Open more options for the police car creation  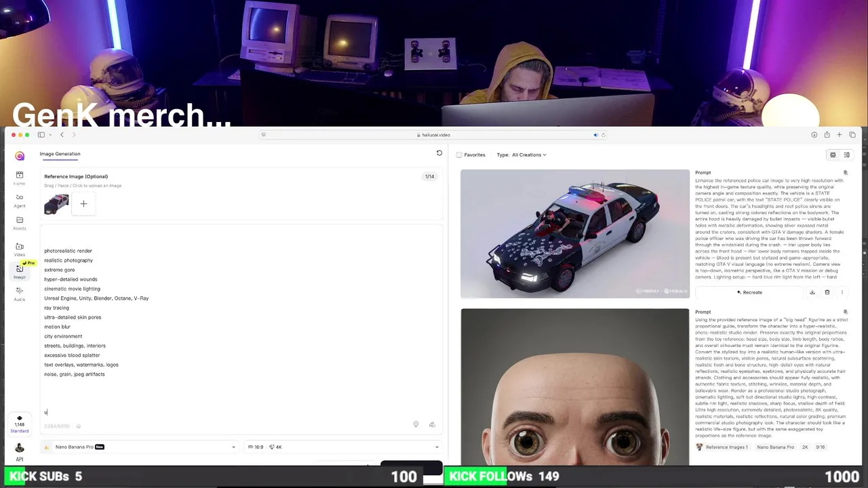coord(842,292)
